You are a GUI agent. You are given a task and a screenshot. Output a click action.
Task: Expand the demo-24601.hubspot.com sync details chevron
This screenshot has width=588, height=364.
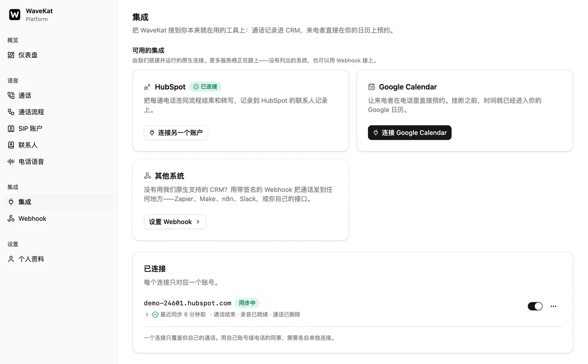pos(147,315)
